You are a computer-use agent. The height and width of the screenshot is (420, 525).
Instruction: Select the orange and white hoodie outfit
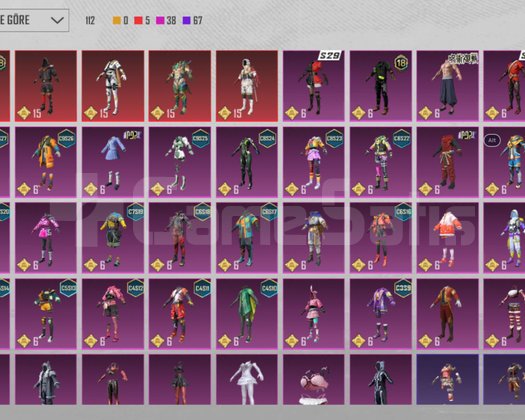(447, 238)
